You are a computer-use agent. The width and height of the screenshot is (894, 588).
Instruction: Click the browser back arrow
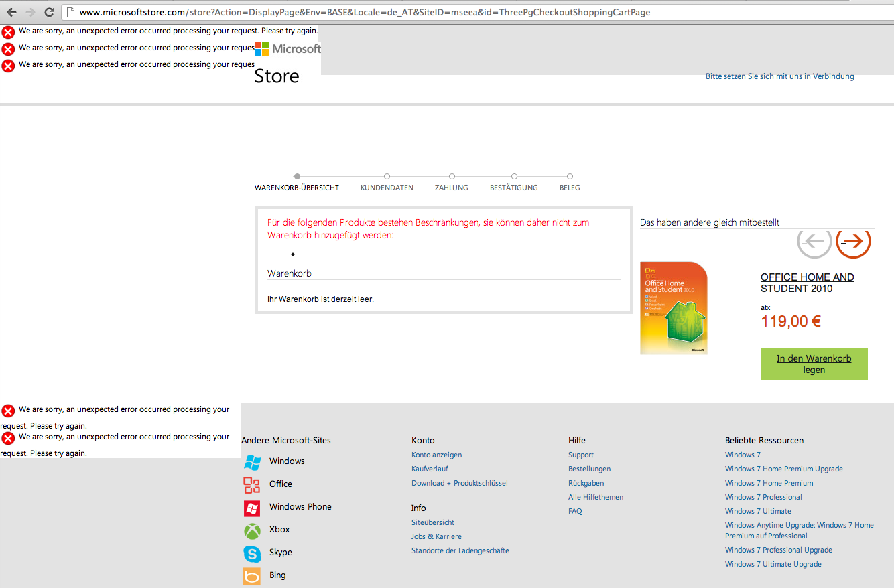click(x=11, y=12)
